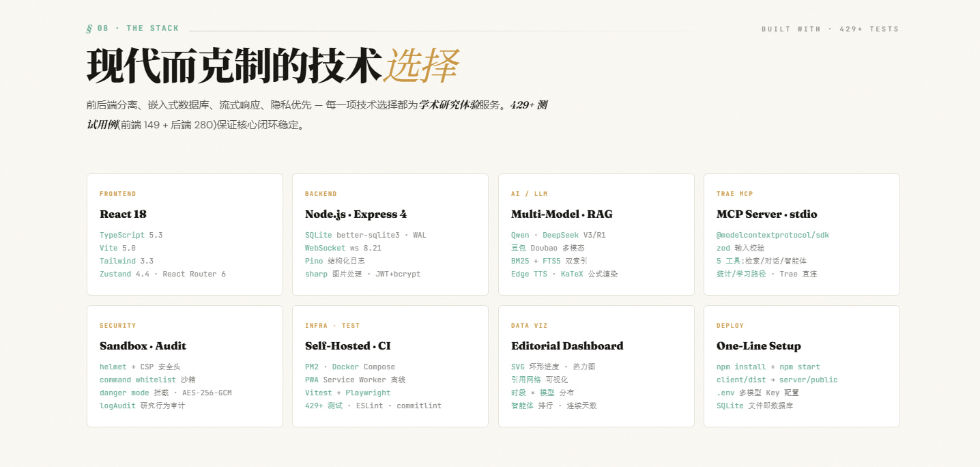This screenshot has width=980, height=467.
Task: Click the 'Multi-Model · RAG' title
Action: pyautogui.click(x=562, y=214)
